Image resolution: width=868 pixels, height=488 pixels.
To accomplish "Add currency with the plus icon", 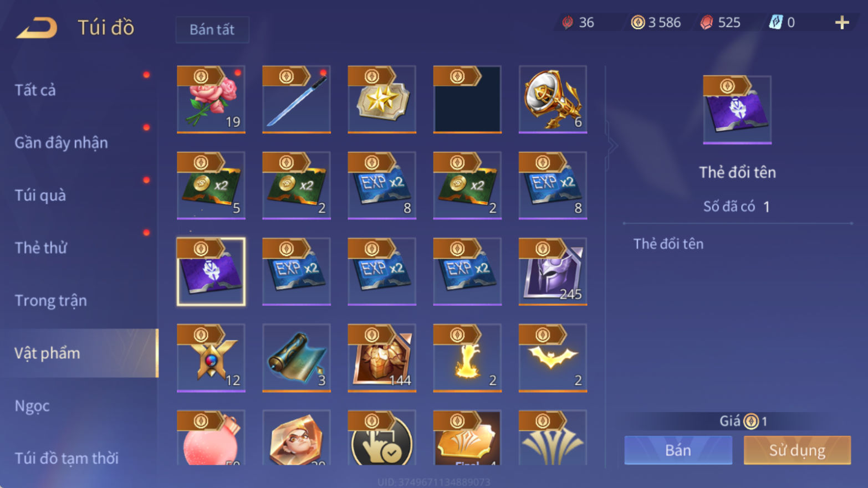I will tap(842, 22).
